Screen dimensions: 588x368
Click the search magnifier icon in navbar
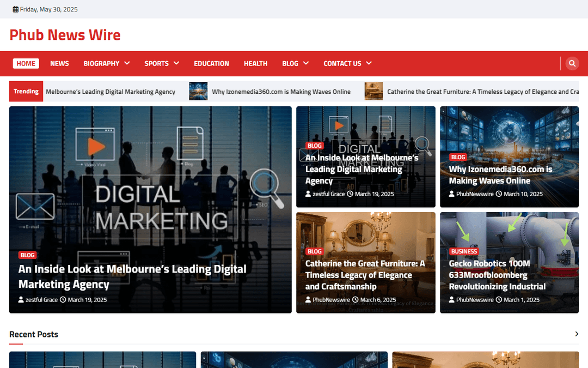[x=572, y=63]
